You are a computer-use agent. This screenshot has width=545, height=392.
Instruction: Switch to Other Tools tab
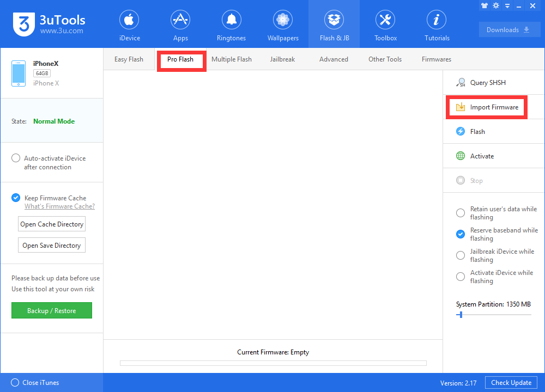click(x=385, y=59)
